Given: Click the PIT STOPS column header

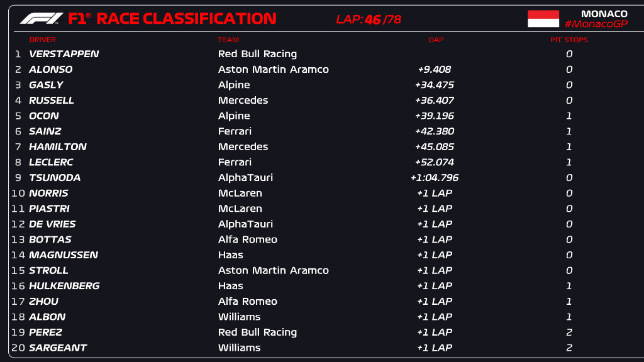Looking at the screenshot, I should [x=569, y=40].
